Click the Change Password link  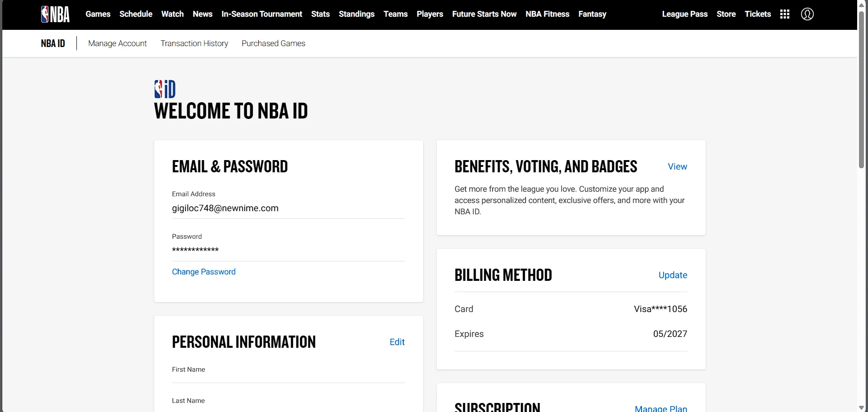(x=204, y=272)
